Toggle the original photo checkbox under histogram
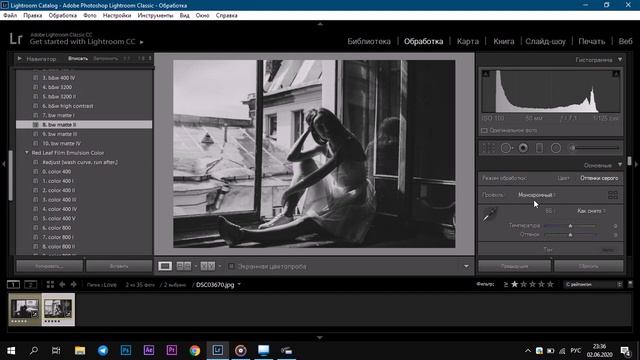The image size is (640, 360). point(484,131)
